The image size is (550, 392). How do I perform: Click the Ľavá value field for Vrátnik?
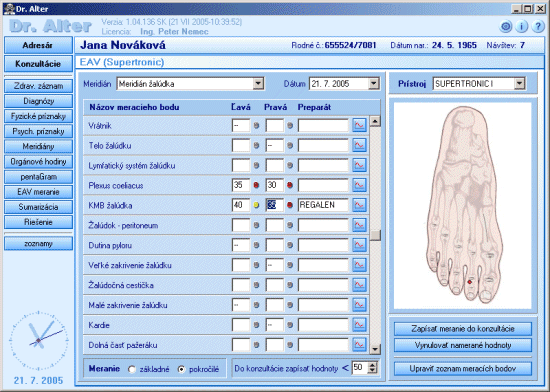(x=241, y=125)
